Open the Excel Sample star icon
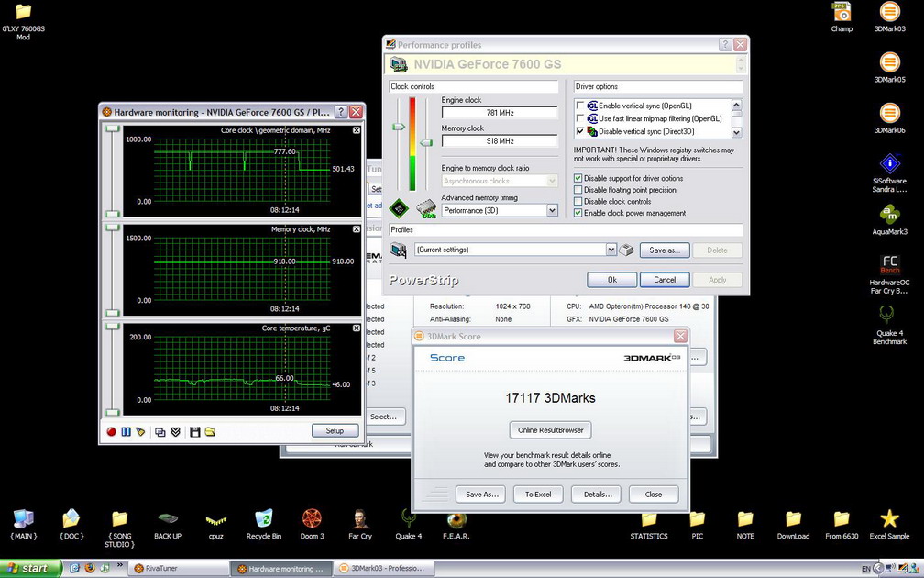 [x=889, y=525]
